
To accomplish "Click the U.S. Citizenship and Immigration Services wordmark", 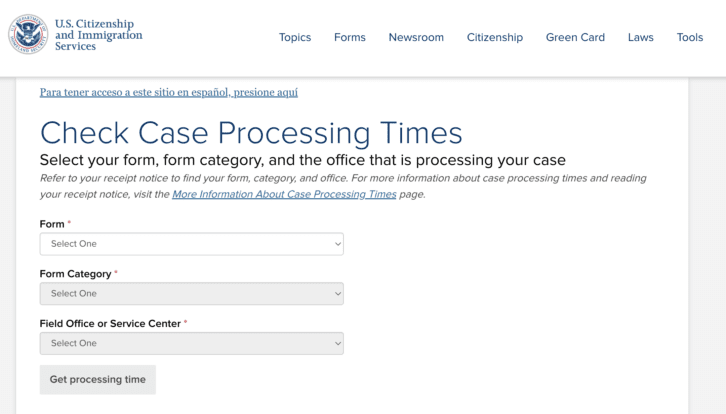I will pos(99,35).
